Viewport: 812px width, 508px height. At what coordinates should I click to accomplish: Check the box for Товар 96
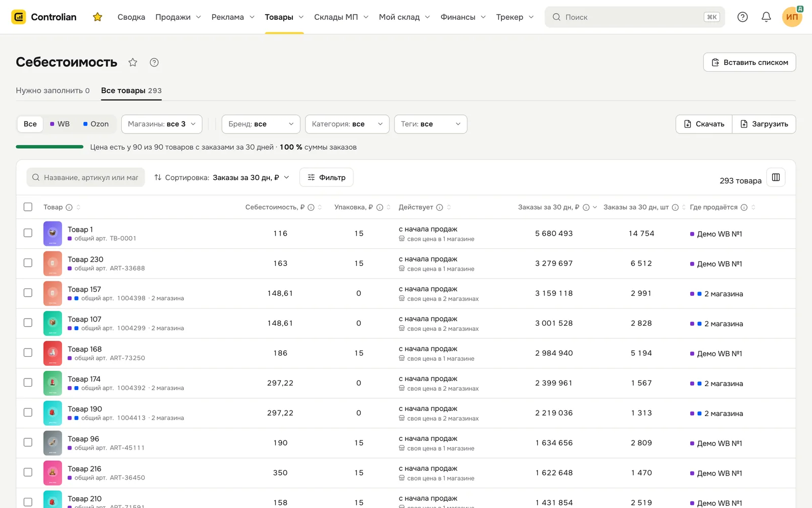28,442
